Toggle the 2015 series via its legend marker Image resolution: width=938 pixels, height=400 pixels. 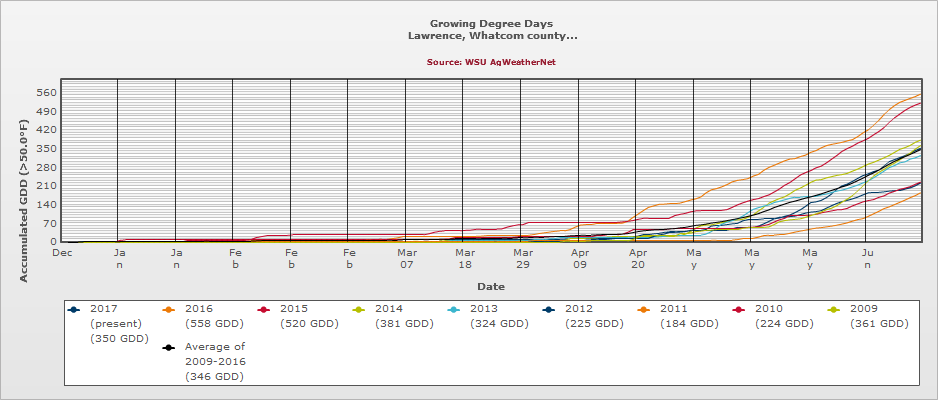[263, 310]
